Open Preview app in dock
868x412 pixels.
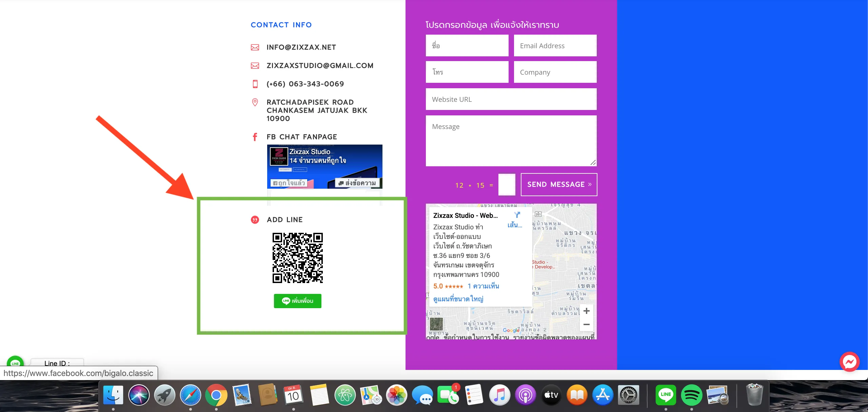click(717, 395)
